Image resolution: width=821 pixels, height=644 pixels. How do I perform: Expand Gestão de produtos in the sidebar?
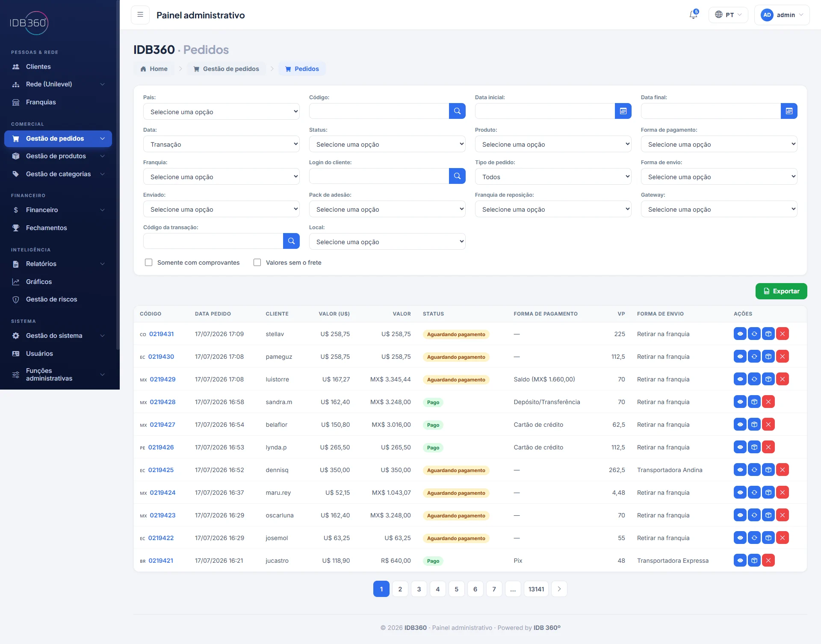[58, 156]
